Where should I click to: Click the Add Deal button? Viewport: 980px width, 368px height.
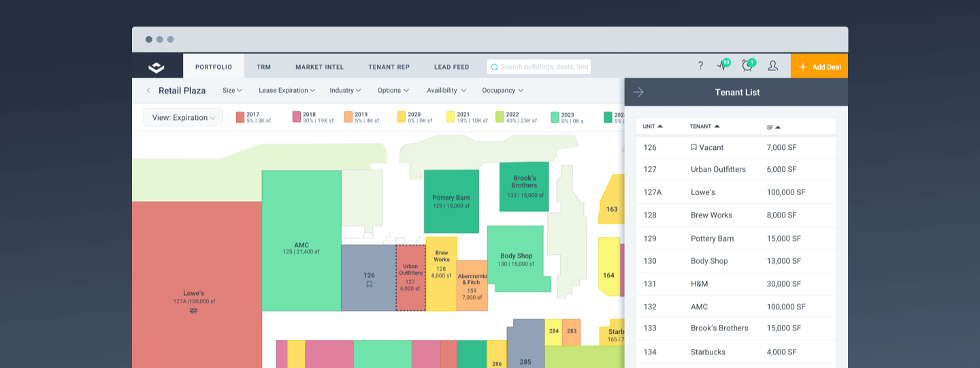click(x=819, y=67)
